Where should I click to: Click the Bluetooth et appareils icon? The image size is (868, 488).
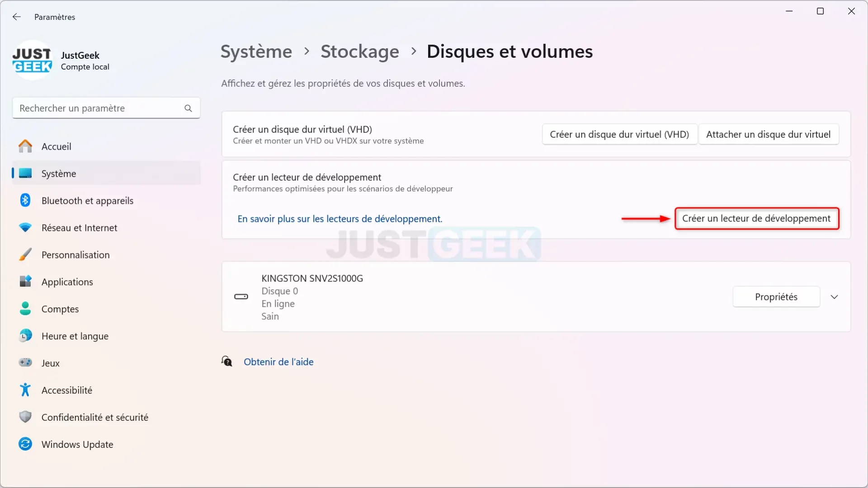tap(24, 200)
